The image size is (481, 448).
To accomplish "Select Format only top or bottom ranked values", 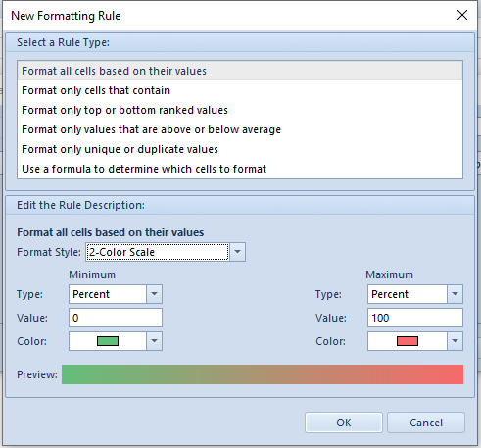I will point(240,110).
